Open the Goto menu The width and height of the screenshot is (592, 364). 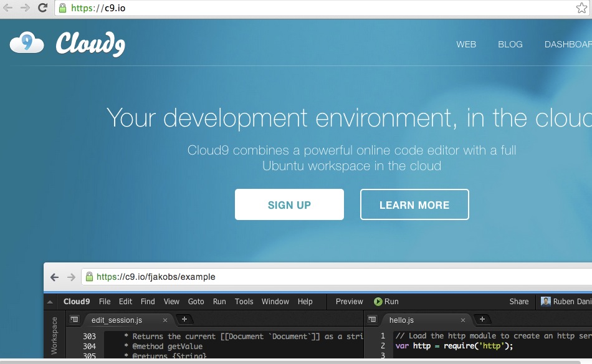pos(196,301)
